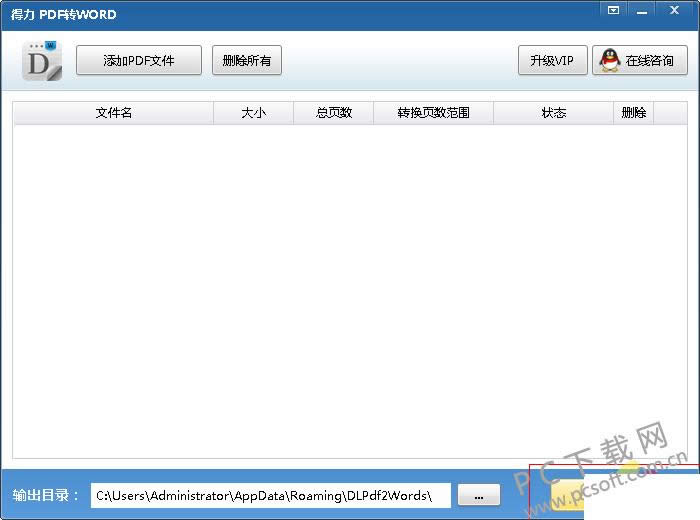This screenshot has height=520, width=700.
Task: Click the QQ penguin icon
Action: (x=609, y=60)
